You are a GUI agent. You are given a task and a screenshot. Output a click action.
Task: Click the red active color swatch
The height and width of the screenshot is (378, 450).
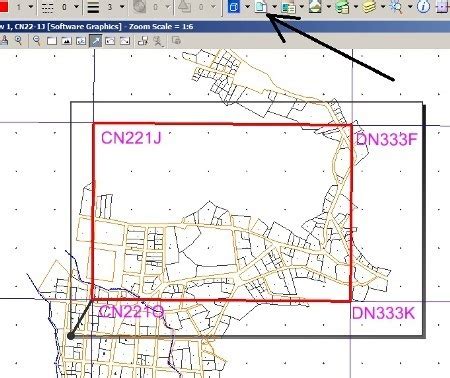tap(4, 6)
